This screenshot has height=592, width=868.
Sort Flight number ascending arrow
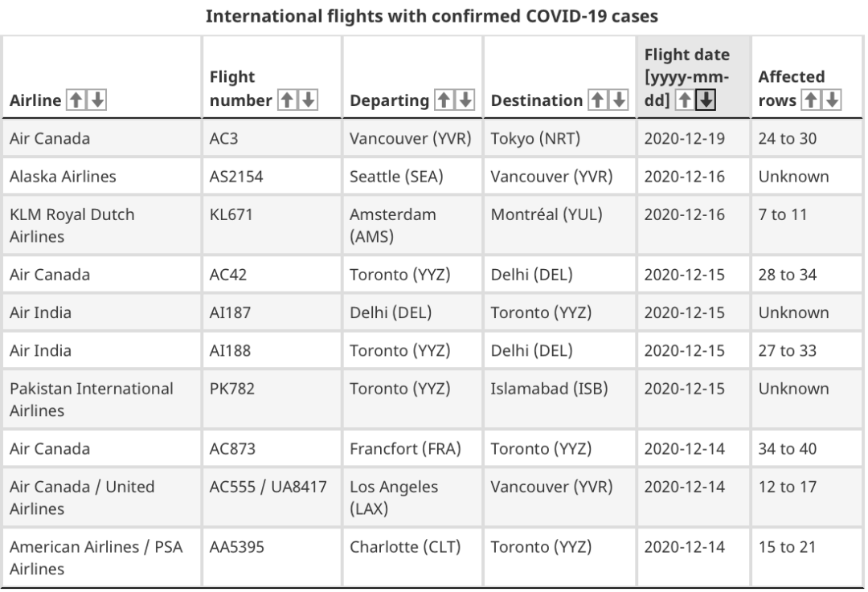(x=287, y=100)
